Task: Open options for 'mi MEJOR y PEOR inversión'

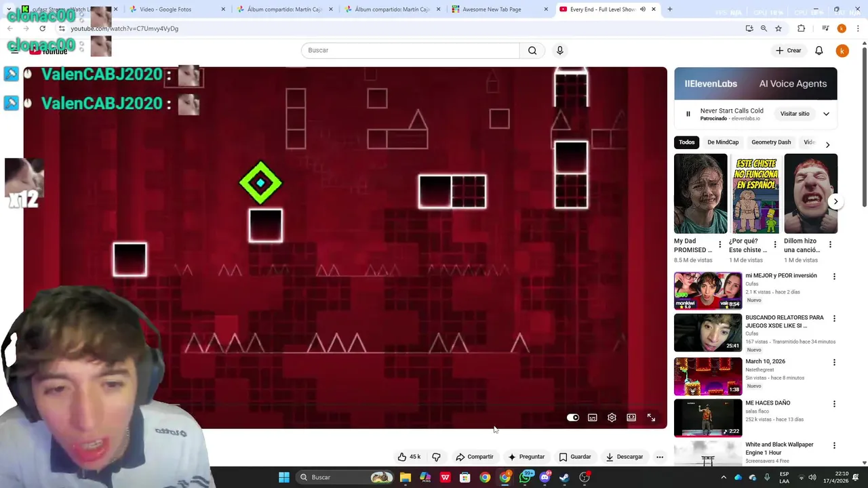Action: pyautogui.click(x=834, y=277)
